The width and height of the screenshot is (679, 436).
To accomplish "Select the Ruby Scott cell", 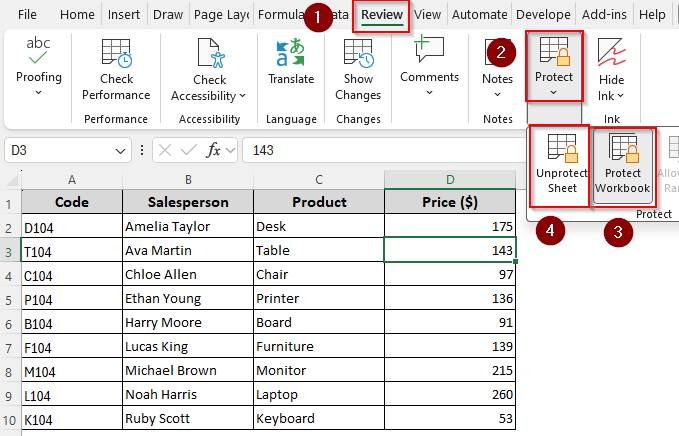I will click(188, 418).
